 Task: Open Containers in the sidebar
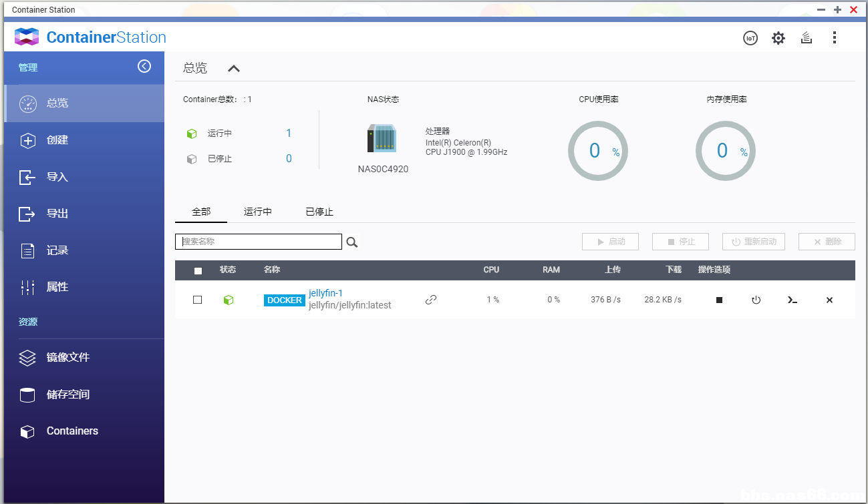pos(84,431)
